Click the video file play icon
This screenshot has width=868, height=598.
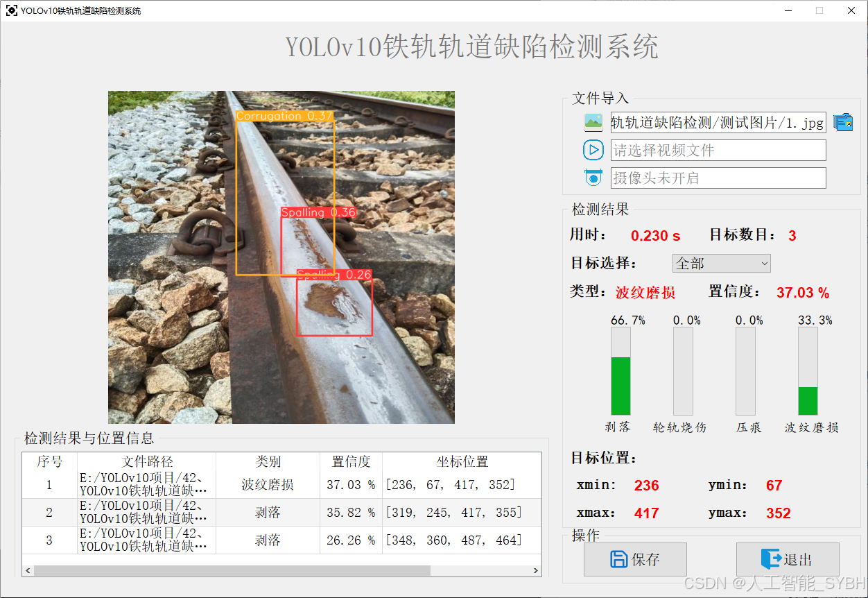point(593,150)
